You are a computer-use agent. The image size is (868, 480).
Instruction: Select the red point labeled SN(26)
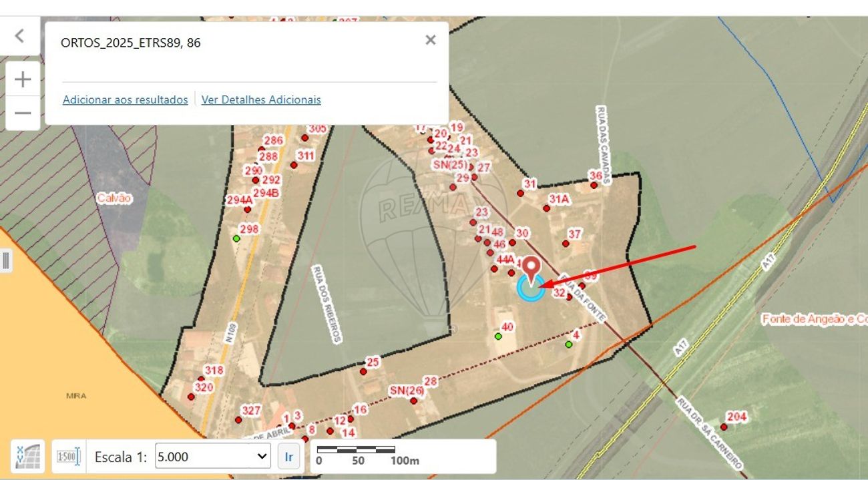click(414, 401)
